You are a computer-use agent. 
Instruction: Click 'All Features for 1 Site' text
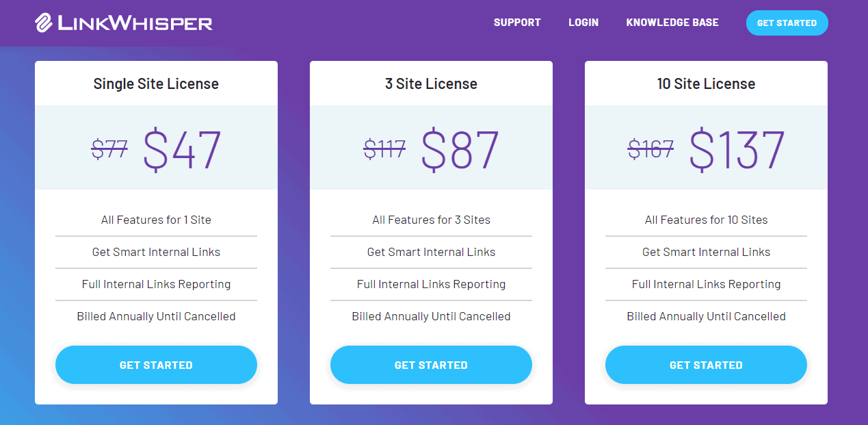[156, 220]
